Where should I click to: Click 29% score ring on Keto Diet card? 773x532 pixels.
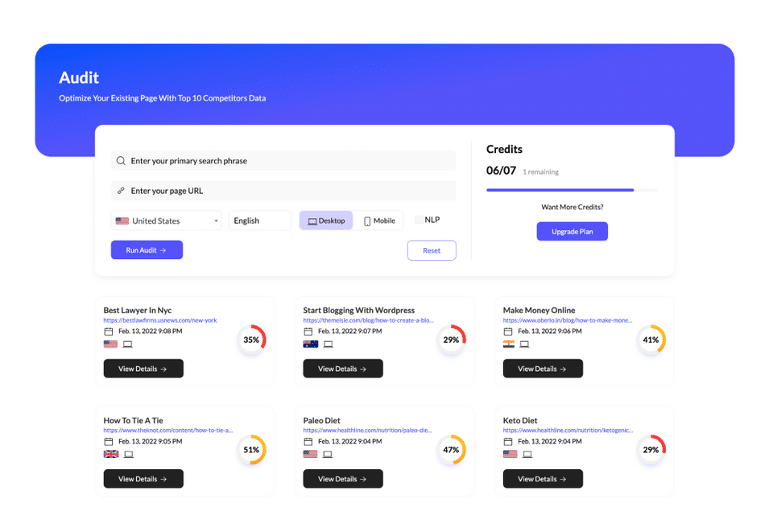click(651, 450)
